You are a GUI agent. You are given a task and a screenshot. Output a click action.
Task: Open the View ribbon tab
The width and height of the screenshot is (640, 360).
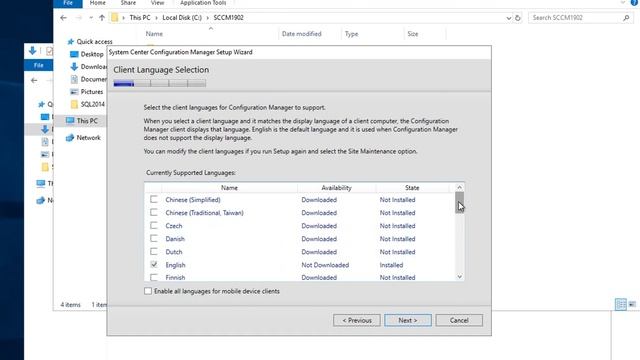[157, 3]
